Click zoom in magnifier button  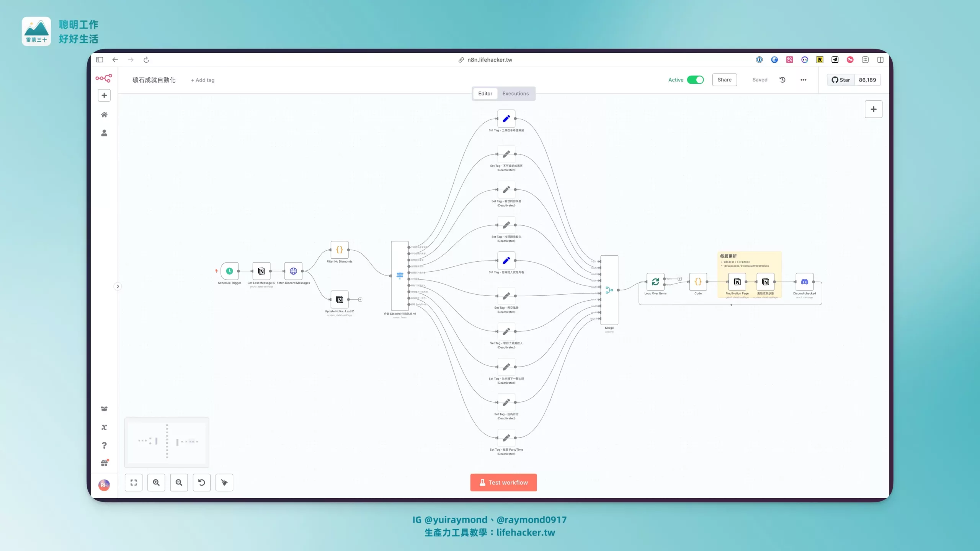156,483
